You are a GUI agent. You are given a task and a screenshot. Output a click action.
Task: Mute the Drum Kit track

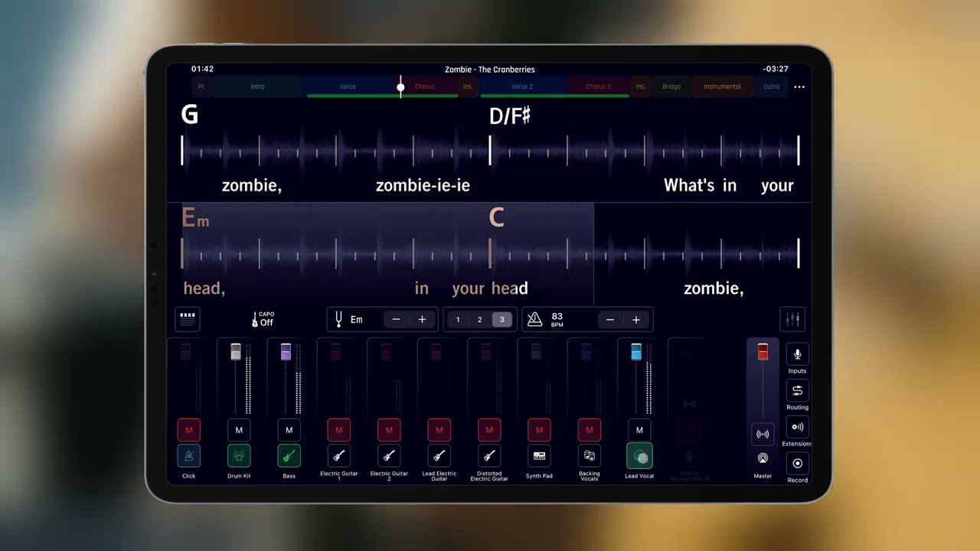(x=239, y=430)
